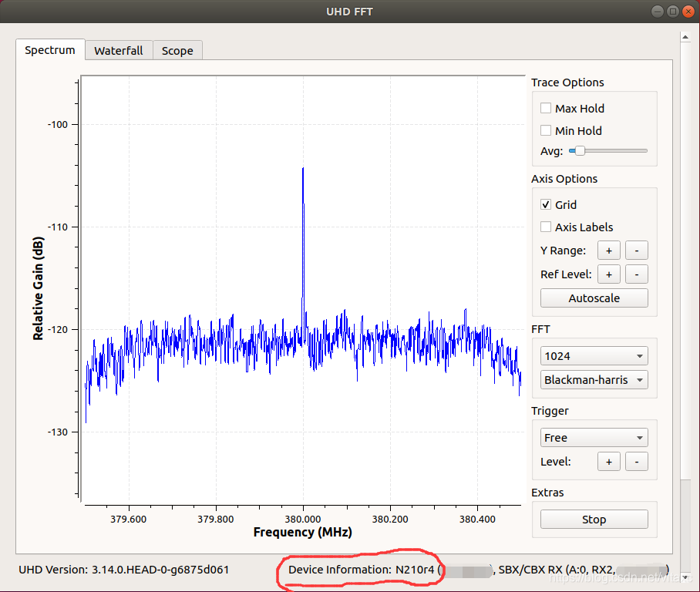This screenshot has width=700, height=592.
Task: Increase Ref Level with plus button
Action: tap(609, 274)
